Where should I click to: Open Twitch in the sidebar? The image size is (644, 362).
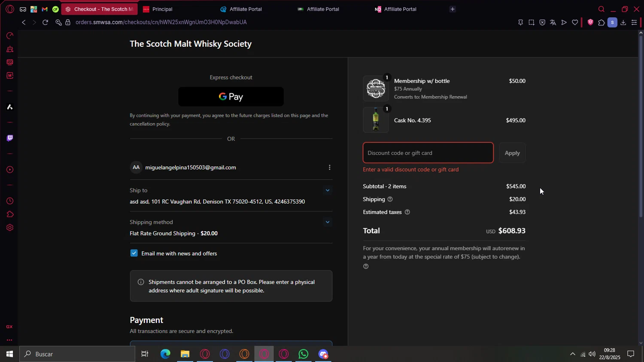(10, 138)
